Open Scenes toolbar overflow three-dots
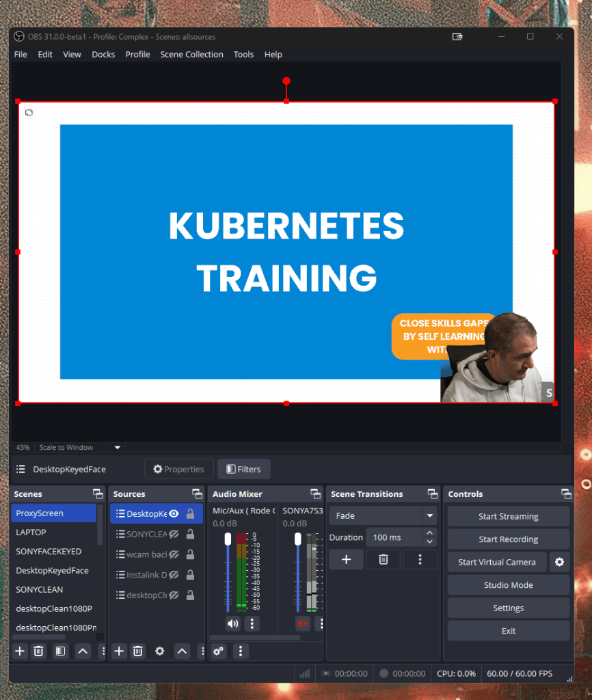Viewport: 592px width, 700px height. pyautogui.click(x=103, y=651)
